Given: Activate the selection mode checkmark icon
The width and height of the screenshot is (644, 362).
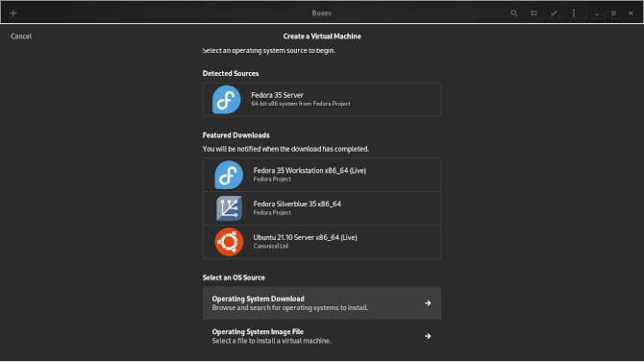Looking at the screenshot, I should pos(554,13).
